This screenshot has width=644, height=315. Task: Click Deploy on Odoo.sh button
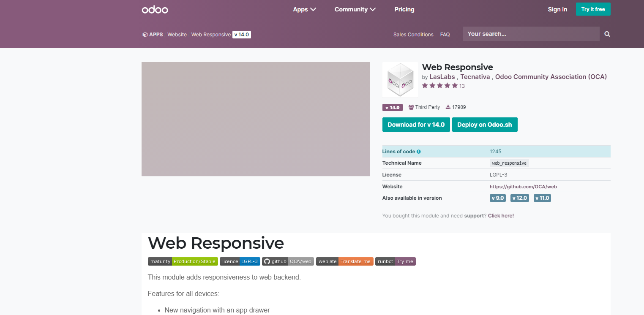pyautogui.click(x=485, y=125)
